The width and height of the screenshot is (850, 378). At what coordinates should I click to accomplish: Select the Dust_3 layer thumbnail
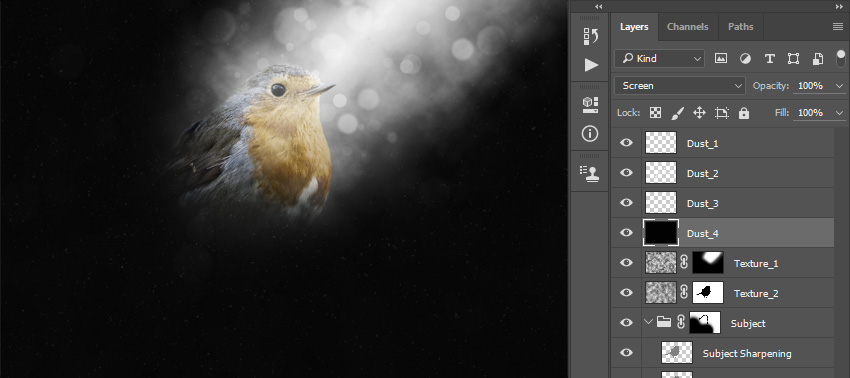pyautogui.click(x=661, y=202)
